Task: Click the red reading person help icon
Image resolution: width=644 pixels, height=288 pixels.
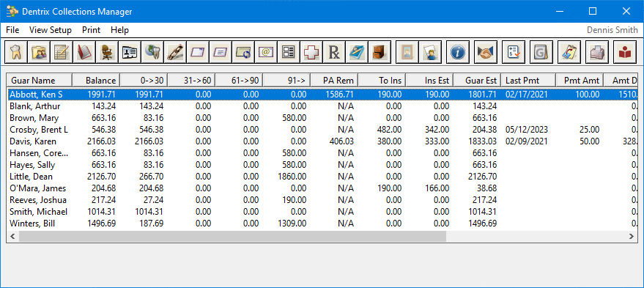Action: (624, 52)
